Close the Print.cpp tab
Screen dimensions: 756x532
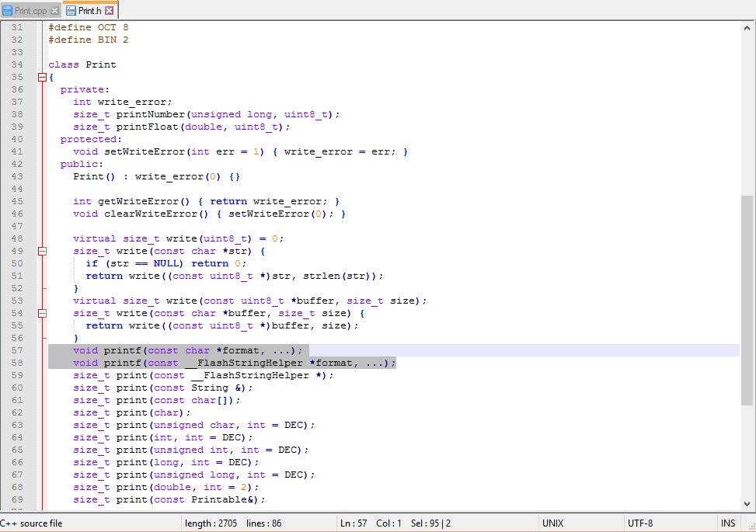click(x=54, y=11)
